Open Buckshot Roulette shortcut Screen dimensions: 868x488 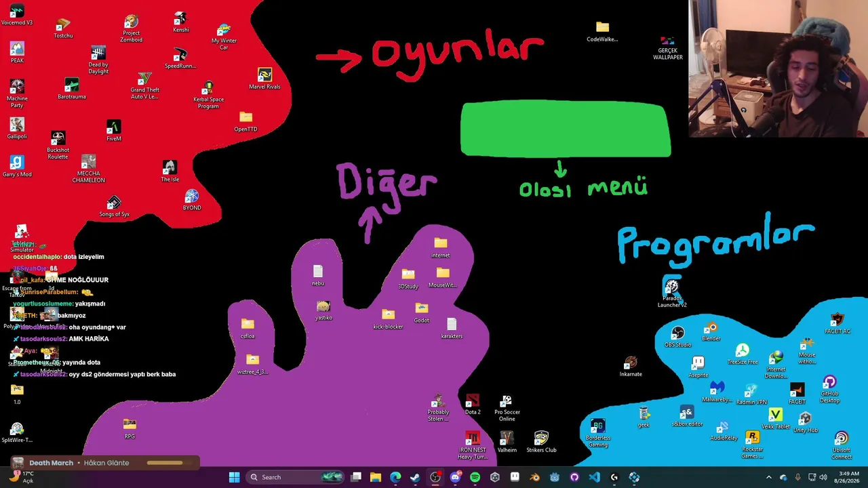tap(58, 145)
